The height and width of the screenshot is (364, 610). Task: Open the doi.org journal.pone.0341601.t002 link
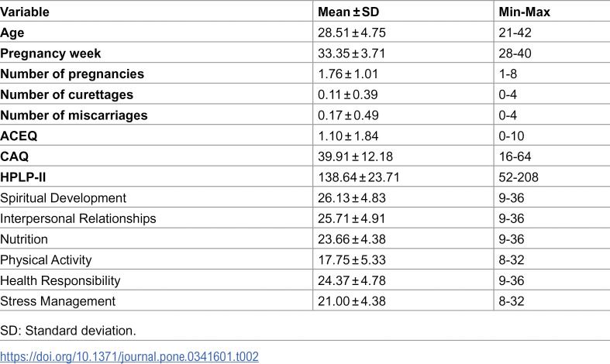(x=129, y=356)
